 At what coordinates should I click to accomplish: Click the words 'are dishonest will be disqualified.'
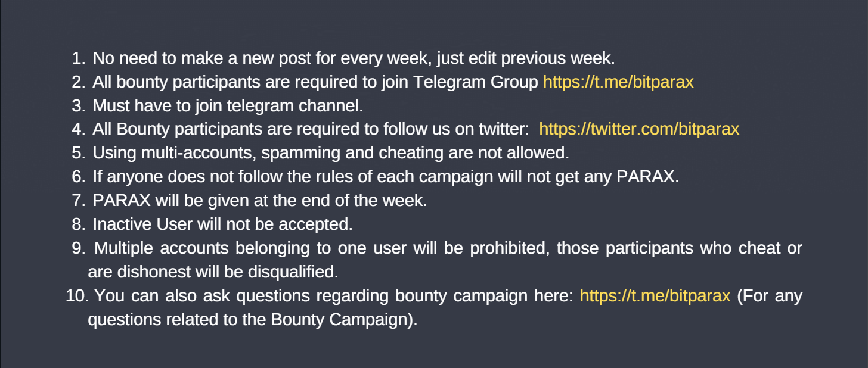213,272
